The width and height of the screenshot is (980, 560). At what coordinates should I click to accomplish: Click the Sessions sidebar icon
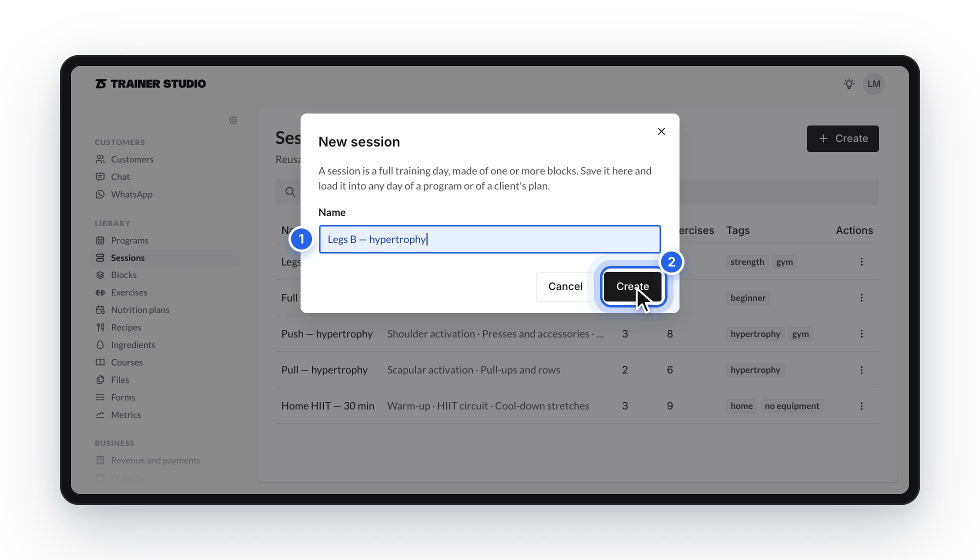tap(100, 257)
